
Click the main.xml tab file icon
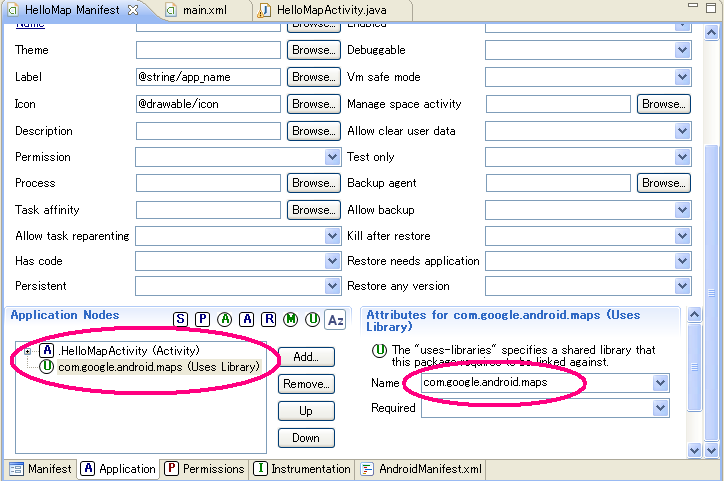171,10
